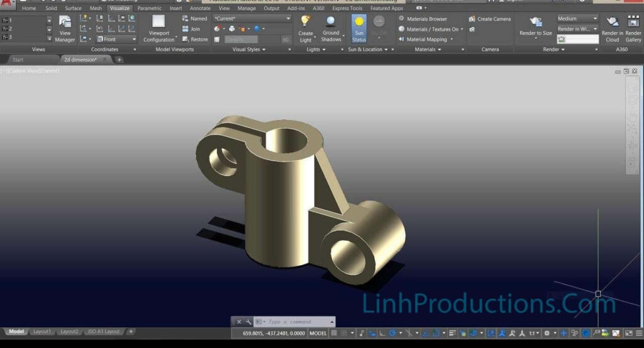Open the ISO A1 Layout tab
Viewport: 644px width, 348px height.
tap(104, 331)
